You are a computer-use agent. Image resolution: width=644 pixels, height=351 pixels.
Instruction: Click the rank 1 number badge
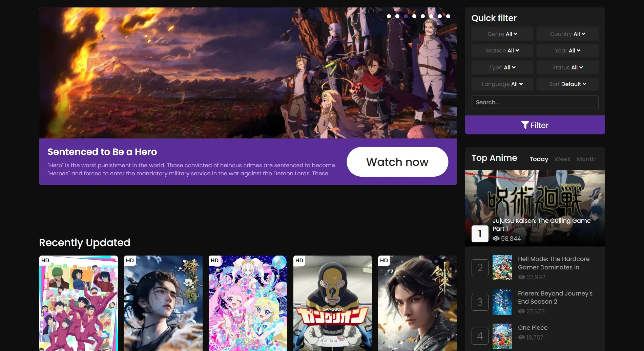coord(480,234)
